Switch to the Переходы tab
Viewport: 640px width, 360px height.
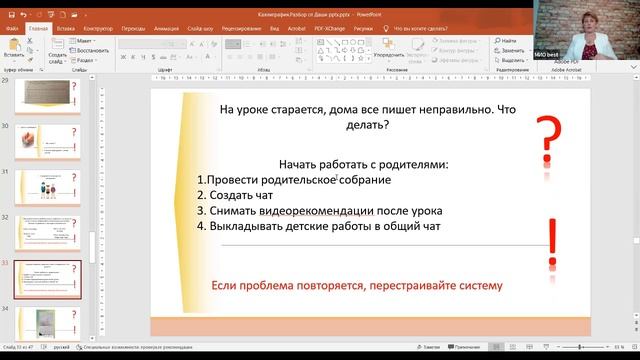[133, 29]
